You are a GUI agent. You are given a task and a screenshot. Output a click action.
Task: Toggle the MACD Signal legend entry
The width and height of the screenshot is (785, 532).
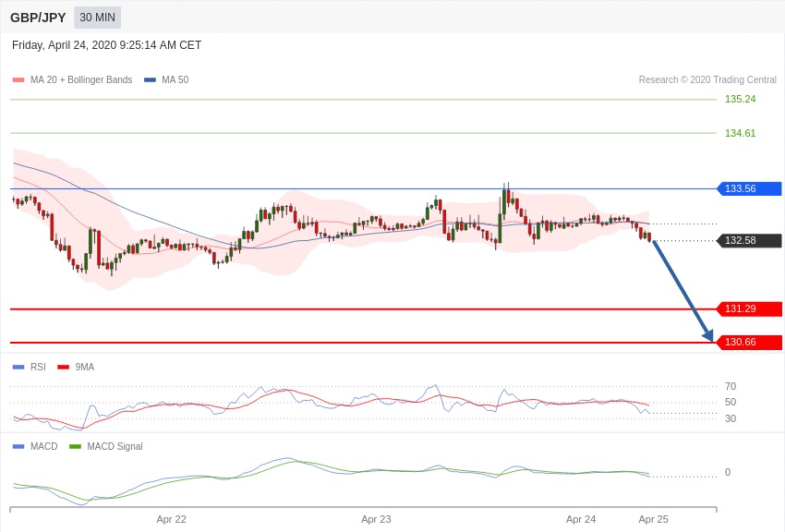point(105,446)
